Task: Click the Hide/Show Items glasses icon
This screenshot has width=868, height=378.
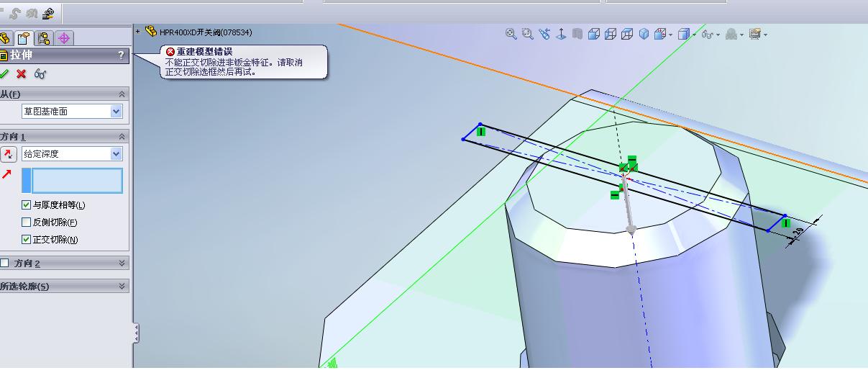Action: (x=708, y=34)
